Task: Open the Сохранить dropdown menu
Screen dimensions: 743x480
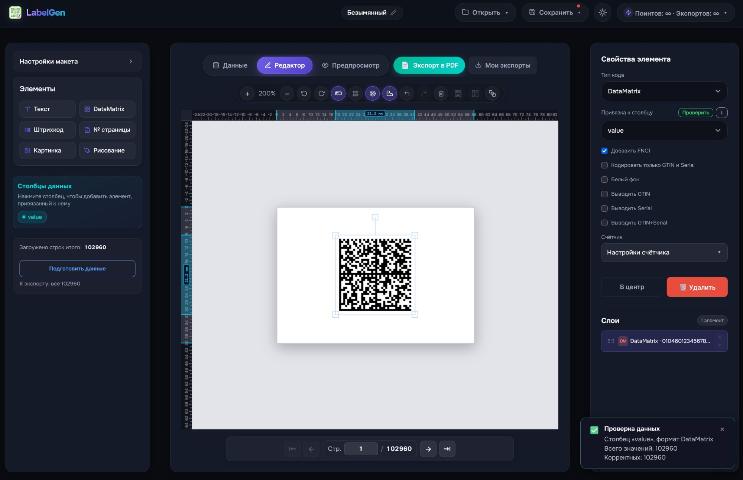Action: click(554, 12)
